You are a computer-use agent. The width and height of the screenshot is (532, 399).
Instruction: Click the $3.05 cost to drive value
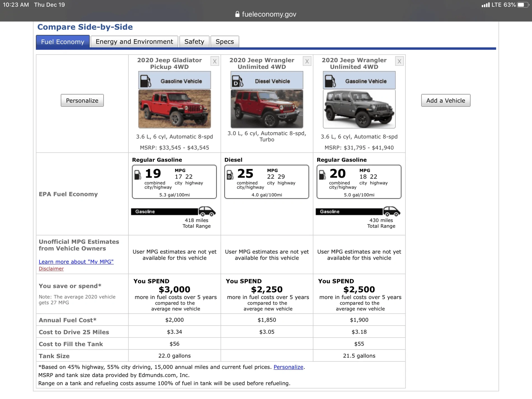267,332
